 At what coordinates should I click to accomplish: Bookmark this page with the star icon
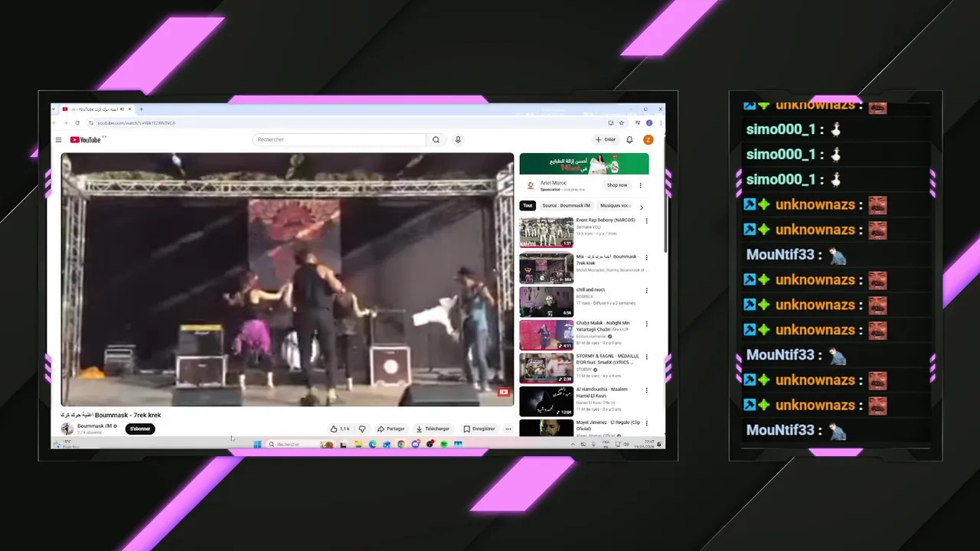tap(621, 122)
